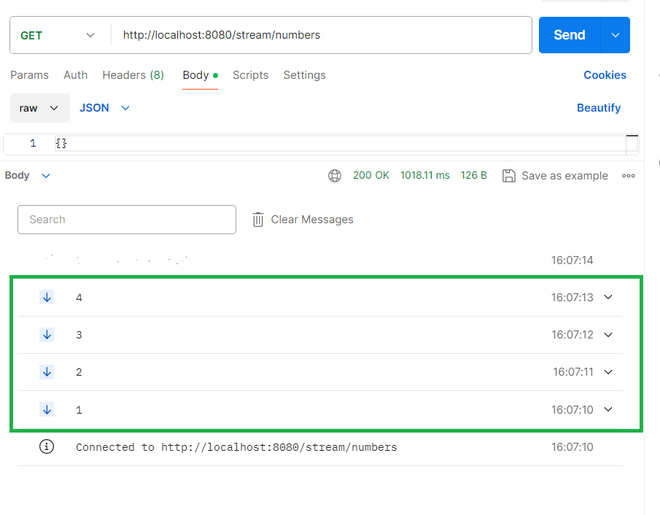This screenshot has height=515, width=660.
Task: Open the GET method dropdown
Action: click(x=58, y=35)
